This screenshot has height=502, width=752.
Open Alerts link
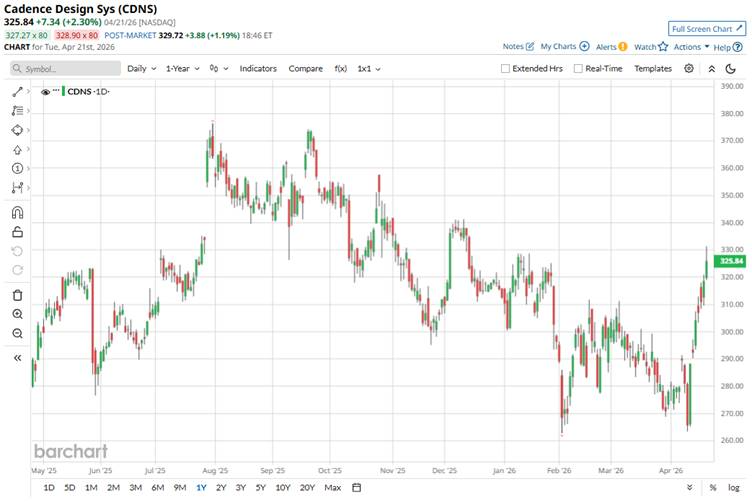(611, 47)
